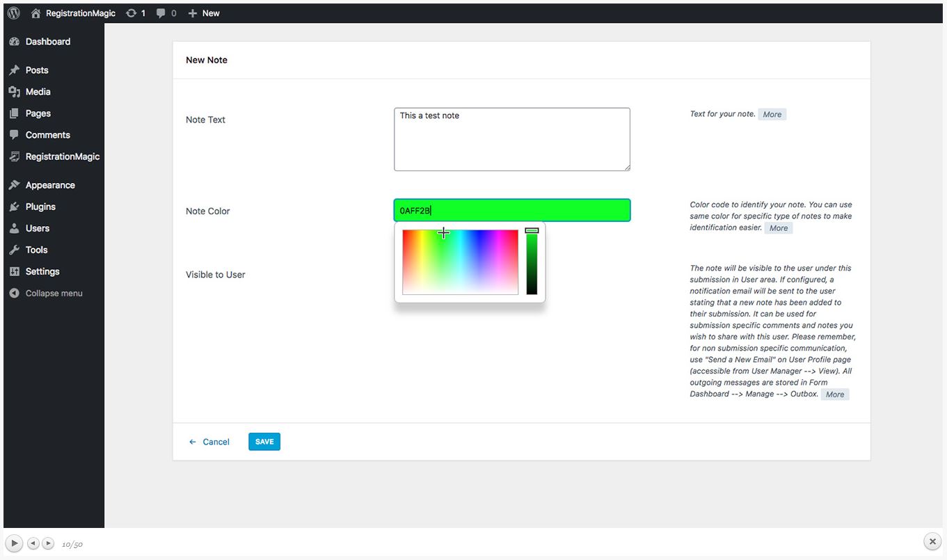The image size is (947, 560).
Task: Click the New Note heading text
Action: 207,60
